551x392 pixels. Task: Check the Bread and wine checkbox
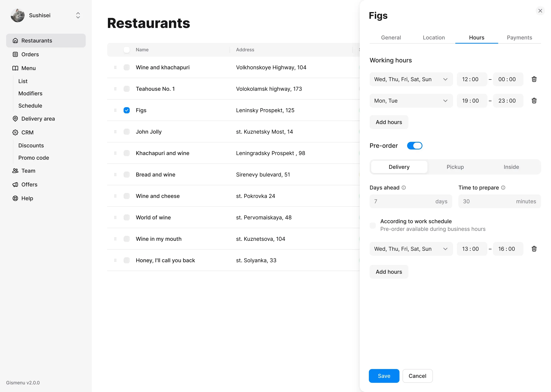tap(127, 175)
